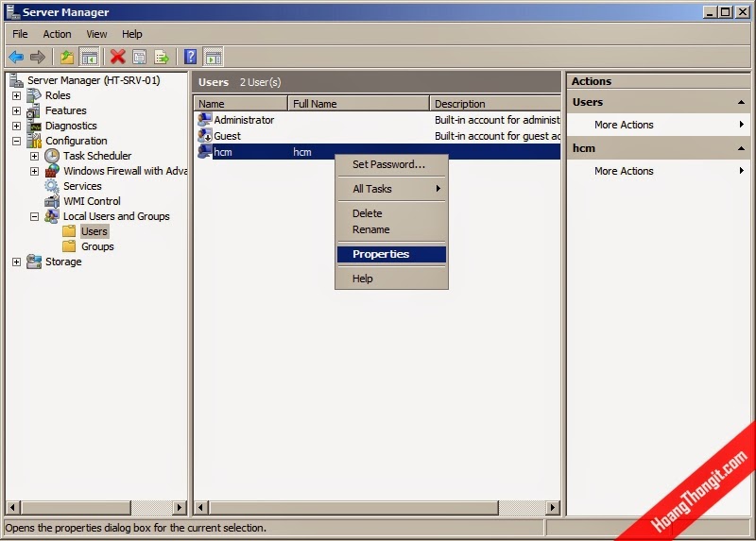The width and height of the screenshot is (756, 541).
Task: Click the tree pane's left scroll arrow
Action: pyautogui.click(x=12, y=507)
